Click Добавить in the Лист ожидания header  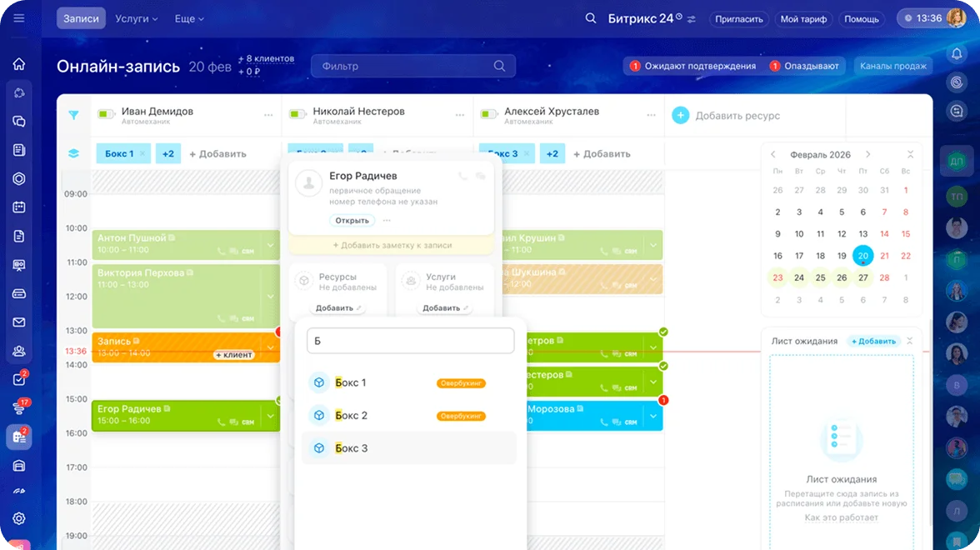coord(873,342)
